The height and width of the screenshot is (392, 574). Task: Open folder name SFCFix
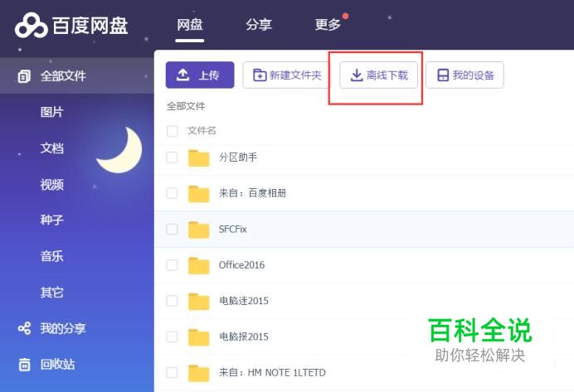(x=233, y=229)
